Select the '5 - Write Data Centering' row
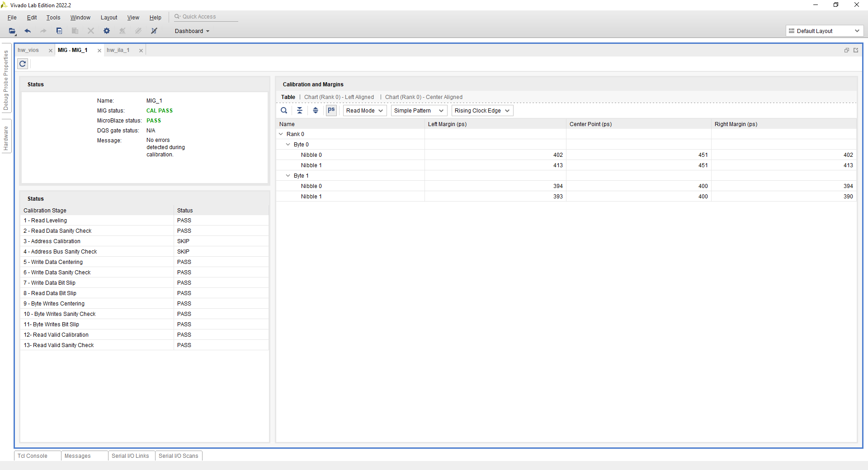Screen dimensions: 868x470 (x=145, y=262)
